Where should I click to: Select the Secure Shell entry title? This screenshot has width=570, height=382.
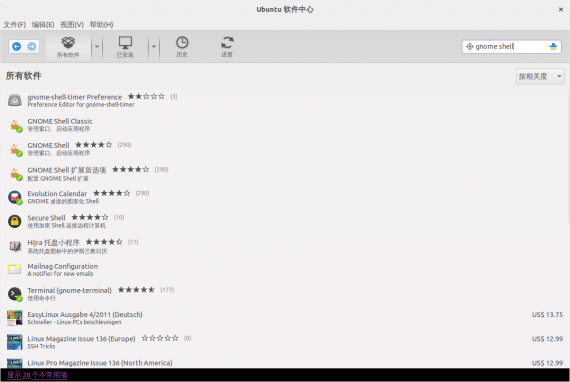pyautogui.click(x=47, y=218)
